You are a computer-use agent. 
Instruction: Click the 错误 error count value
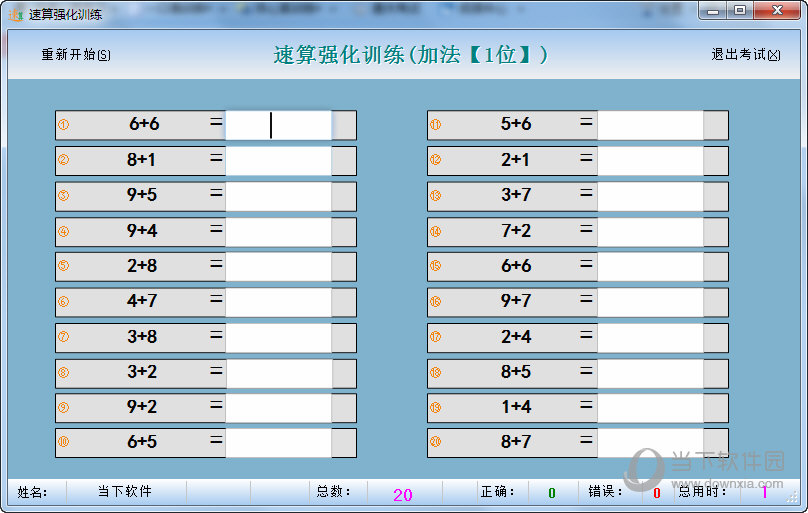(x=656, y=493)
